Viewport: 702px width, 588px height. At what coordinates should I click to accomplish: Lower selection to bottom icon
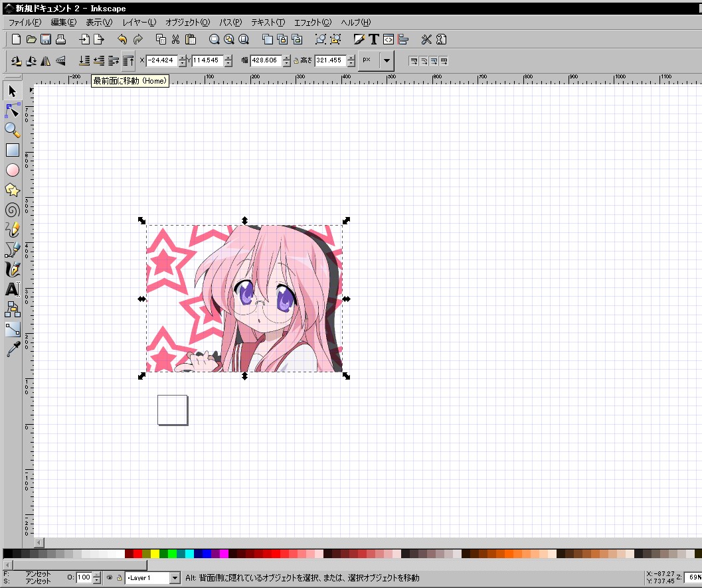84,60
